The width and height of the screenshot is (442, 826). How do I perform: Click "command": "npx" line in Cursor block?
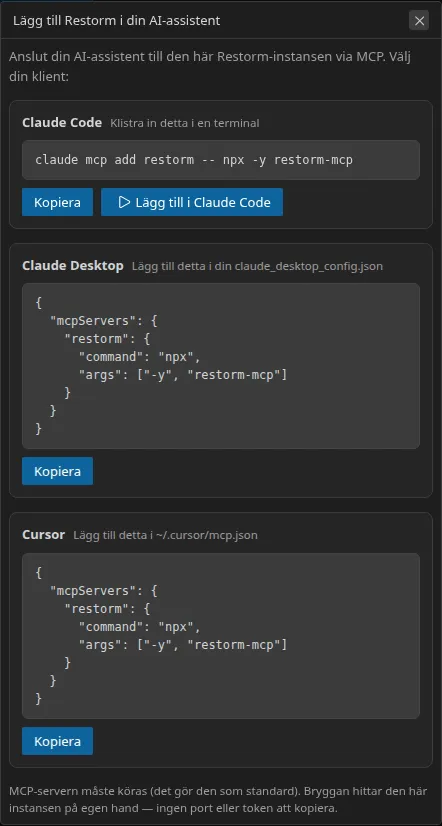tap(140, 627)
